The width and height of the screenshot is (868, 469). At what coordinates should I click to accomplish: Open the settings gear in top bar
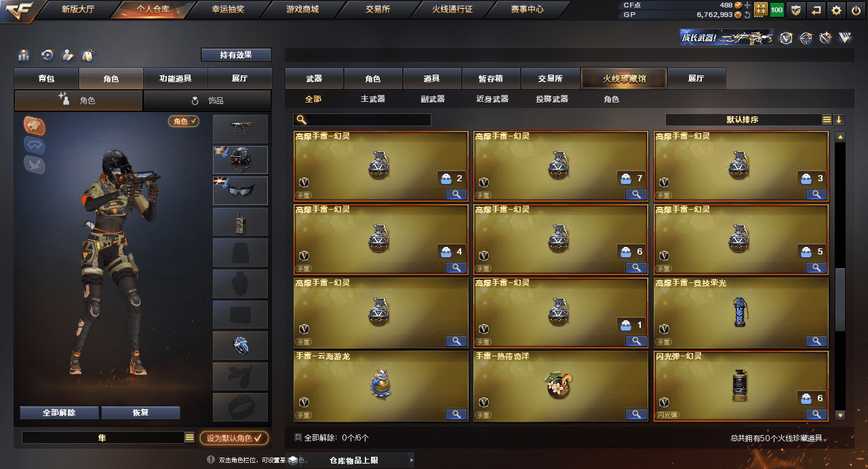[x=837, y=10]
